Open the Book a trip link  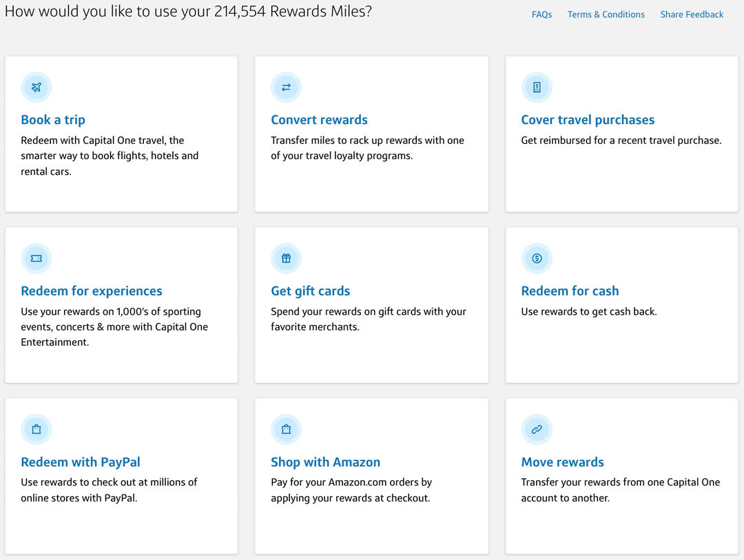click(53, 120)
